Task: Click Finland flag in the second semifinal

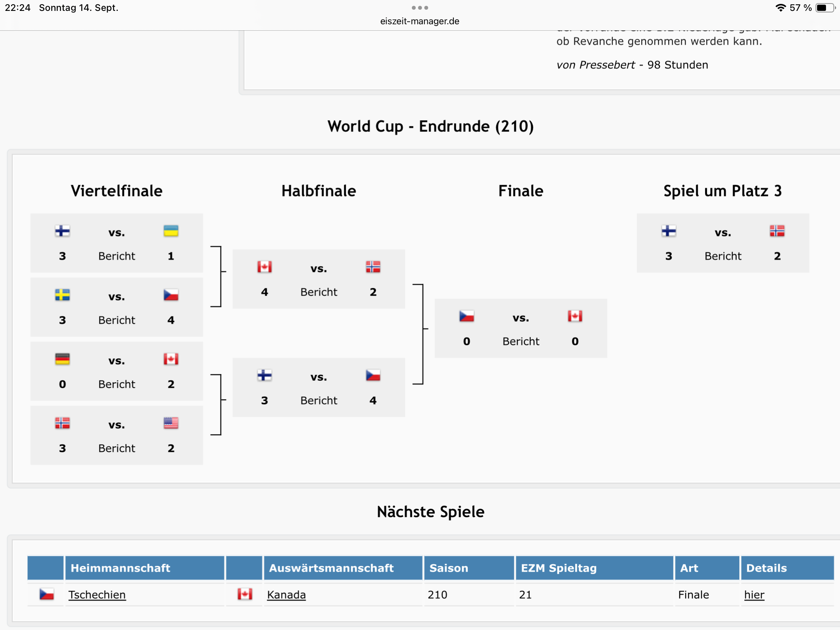Action: (x=264, y=376)
